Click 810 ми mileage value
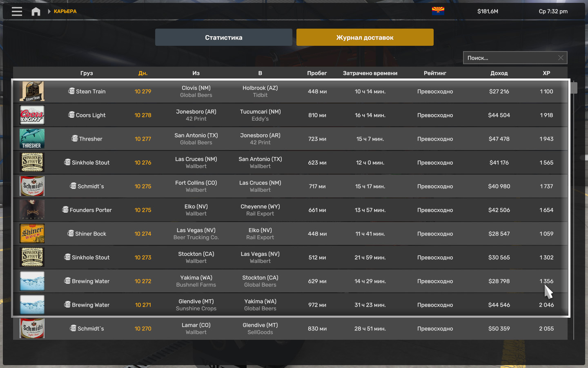Viewport: 588px width, 368px height. (x=317, y=115)
